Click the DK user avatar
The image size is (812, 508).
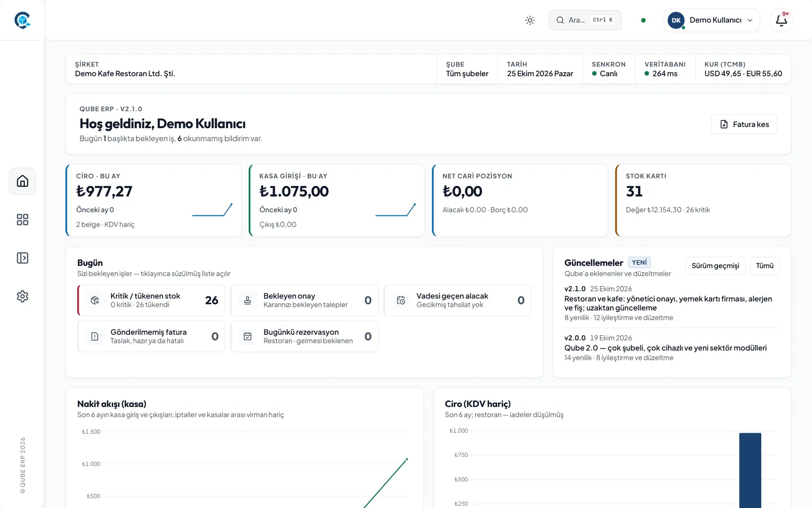[x=676, y=20]
